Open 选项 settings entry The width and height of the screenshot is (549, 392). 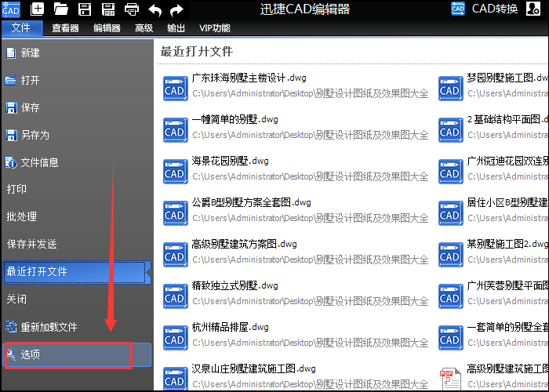31,354
